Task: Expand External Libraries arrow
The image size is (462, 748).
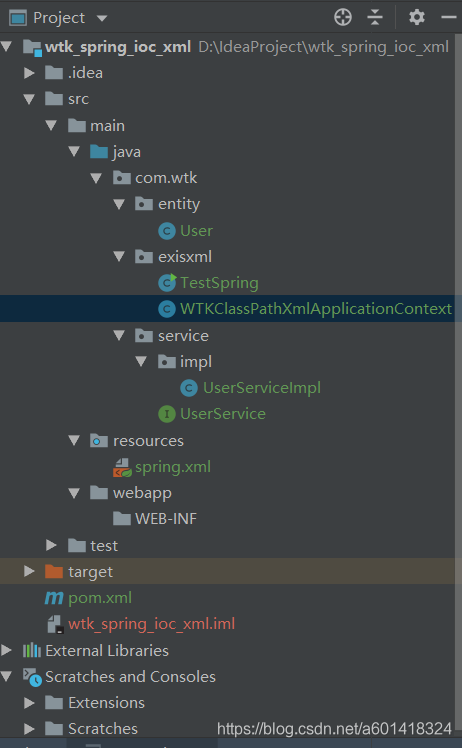Action: (x=7, y=650)
